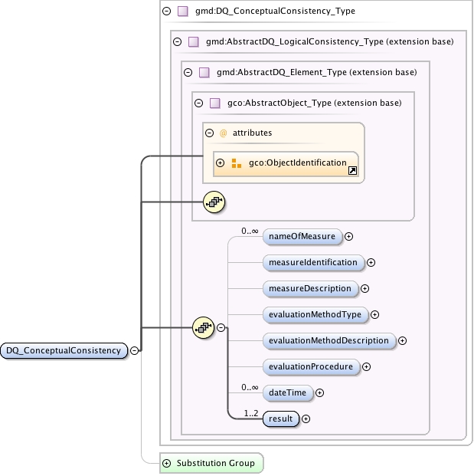Expand the result element
This screenshot has width=474, height=476.
306,419
